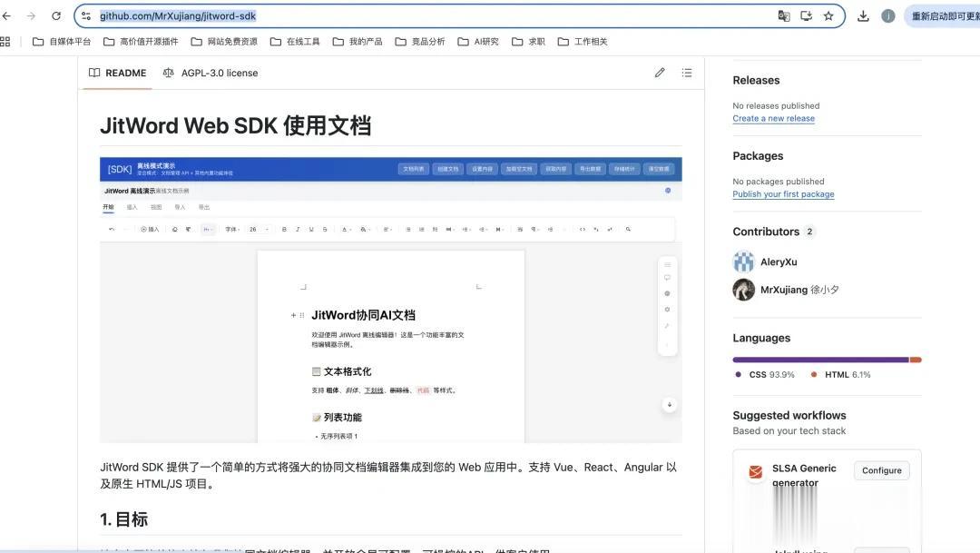Edit README with the pencil icon
This screenshot has width=980, height=553.
click(x=660, y=73)
